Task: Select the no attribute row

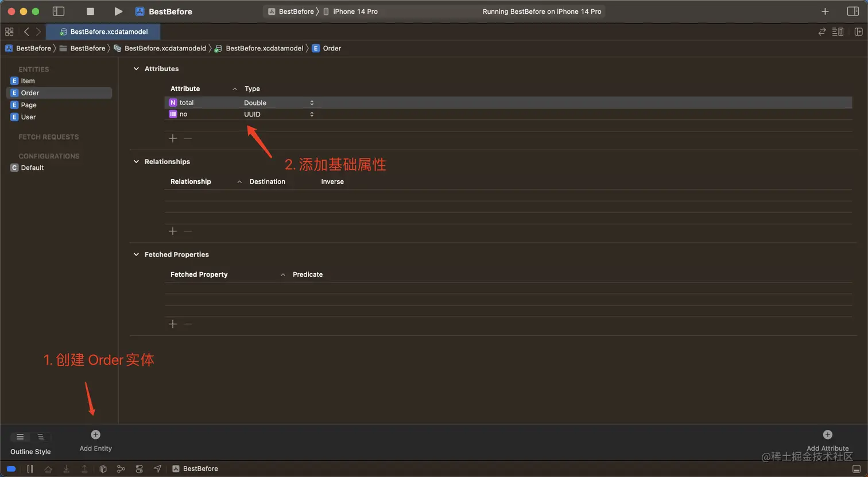Action: point(508,114)
